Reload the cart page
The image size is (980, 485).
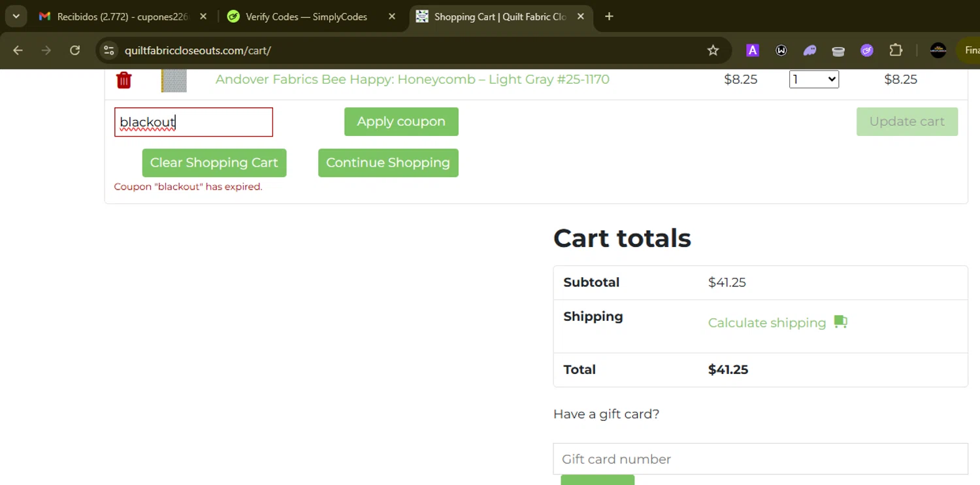tap(75, 50)
